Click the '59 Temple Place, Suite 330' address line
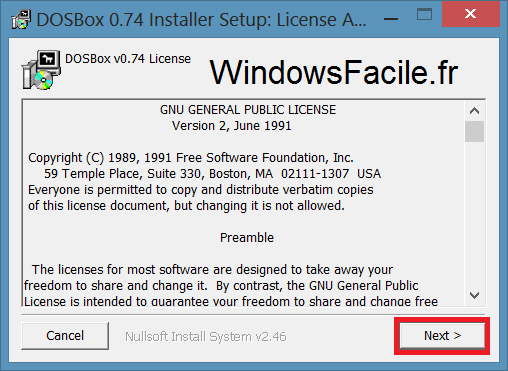 213,174
